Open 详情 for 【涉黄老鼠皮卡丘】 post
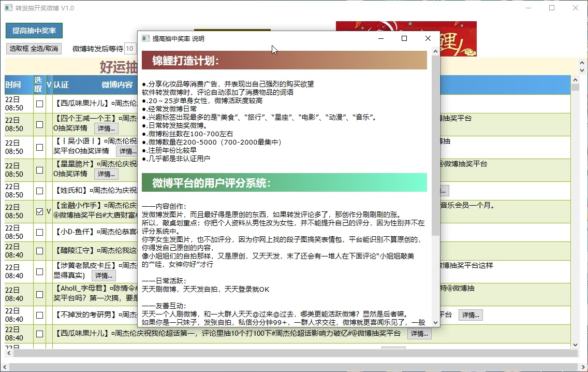The width and height of the screenshot is (588, 372). click(104, 276)
